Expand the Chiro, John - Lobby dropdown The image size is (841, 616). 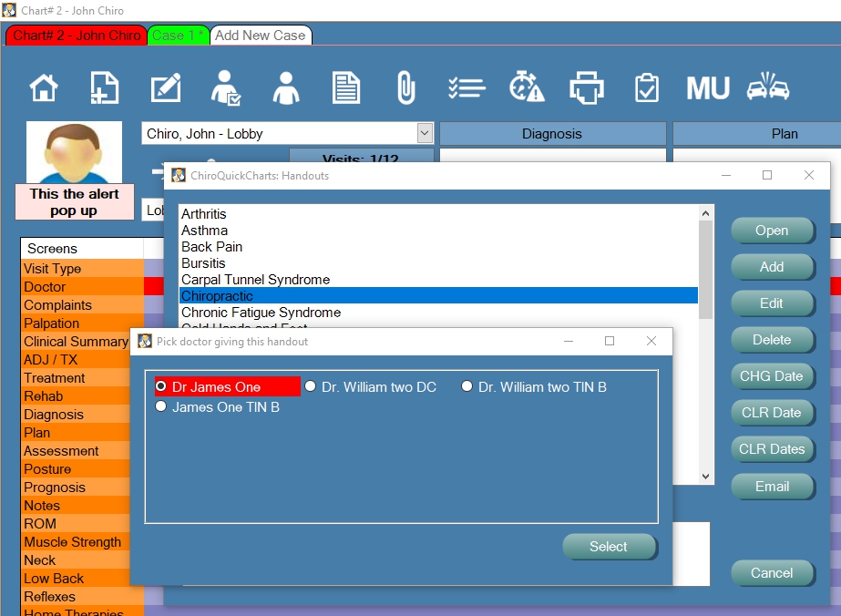(425, 133)
